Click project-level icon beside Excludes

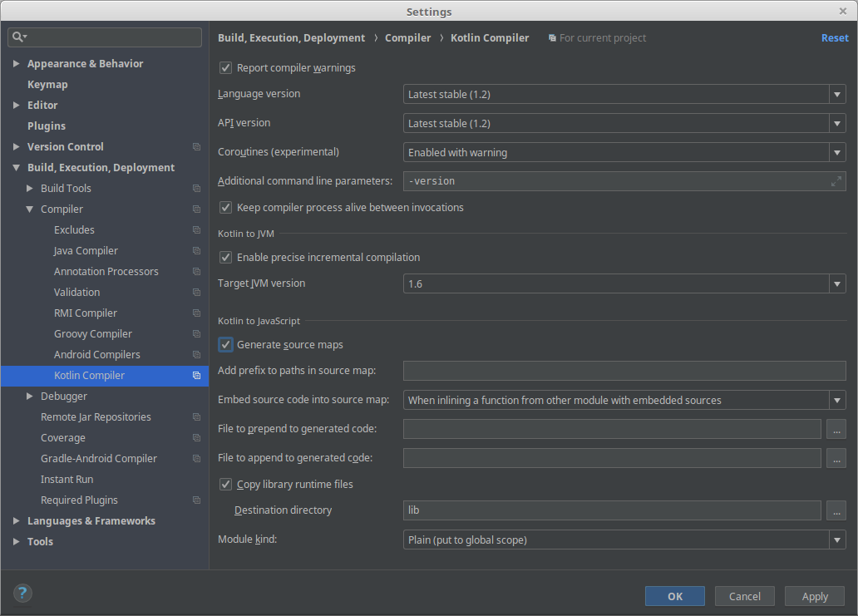[196, 229]
